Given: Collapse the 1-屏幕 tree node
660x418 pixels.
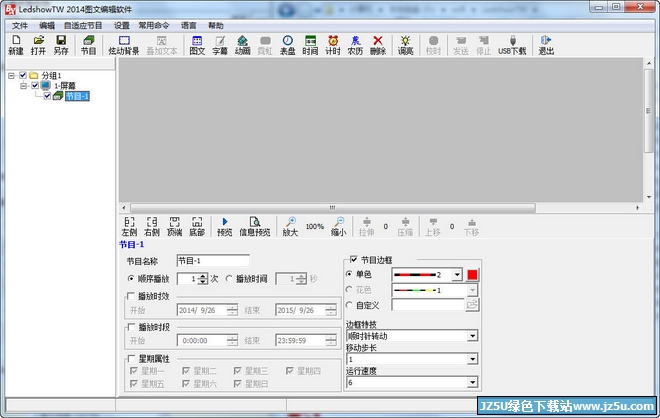Looking at the screenshot, I should 24,86.
